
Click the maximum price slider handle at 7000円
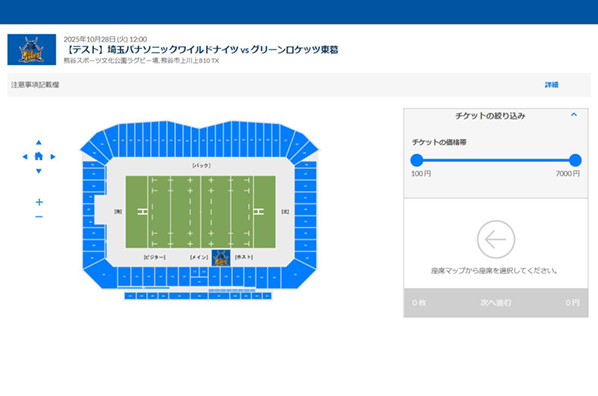[x=575, y=160]
